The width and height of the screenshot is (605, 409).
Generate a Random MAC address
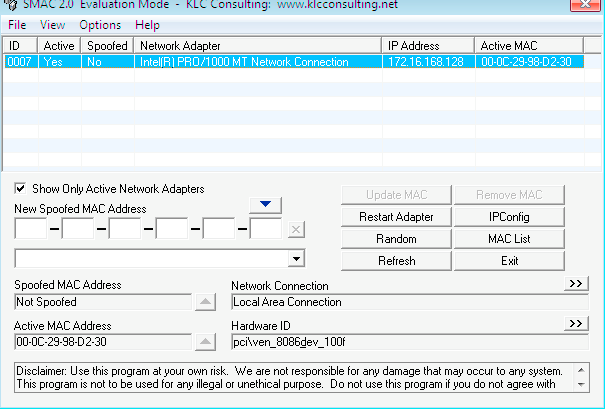pyautogui.click(x=396, y=239)
